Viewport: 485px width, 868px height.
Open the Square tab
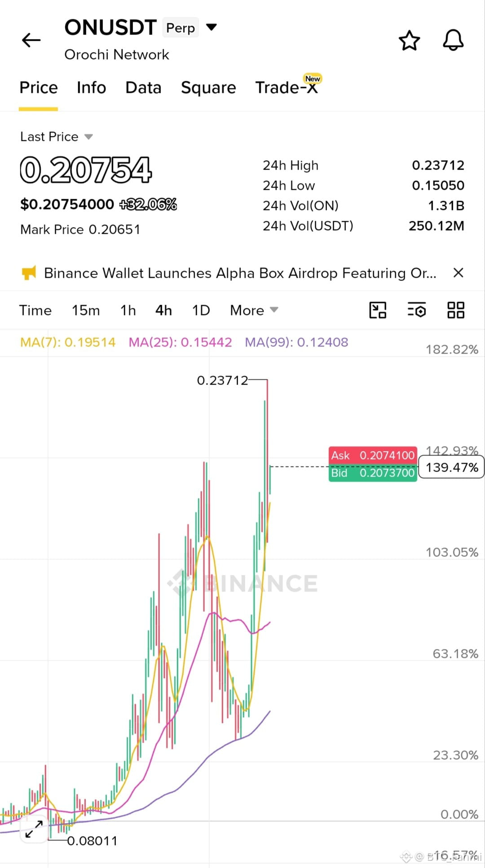[208, 88]
